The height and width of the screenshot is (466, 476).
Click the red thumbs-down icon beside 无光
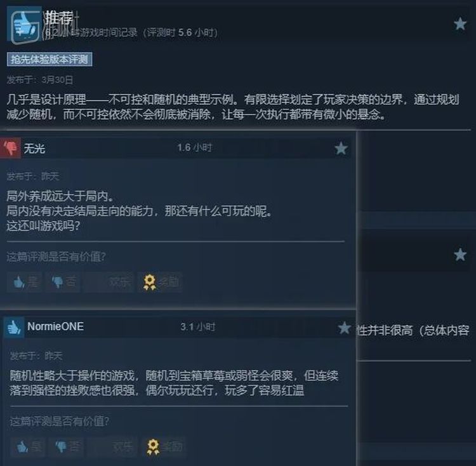click(x=11, y=148)
